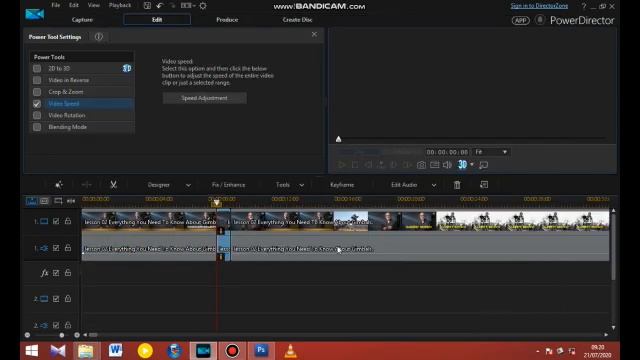Open the 3D mode dropdown arrow
Viewport: 640px width, 360px height.
(x=472, y=164)
